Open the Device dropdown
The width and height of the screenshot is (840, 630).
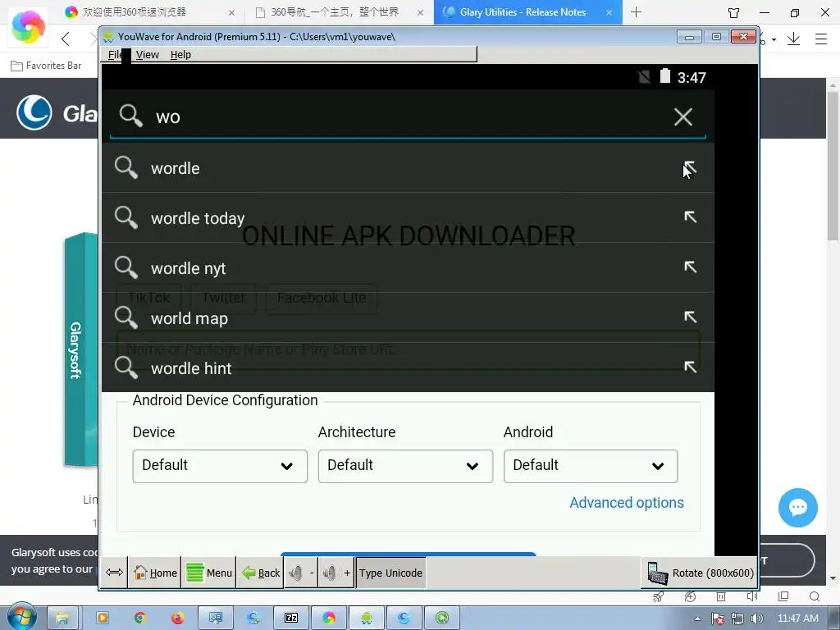tap(220, 466)
